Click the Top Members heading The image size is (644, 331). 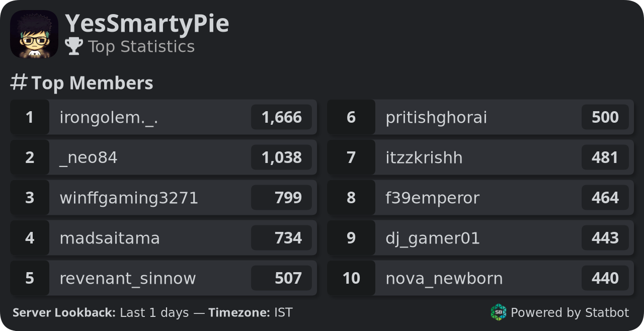click(x=92, y=83)
